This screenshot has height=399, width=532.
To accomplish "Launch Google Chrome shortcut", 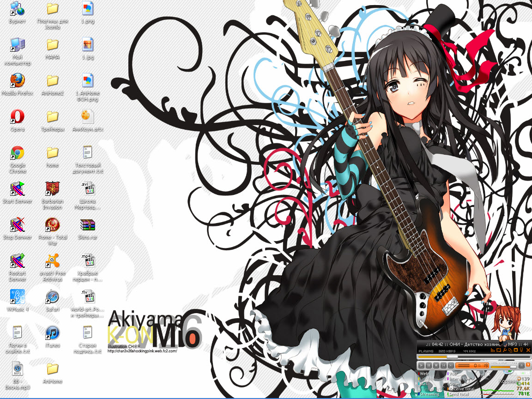I will 17,159.
